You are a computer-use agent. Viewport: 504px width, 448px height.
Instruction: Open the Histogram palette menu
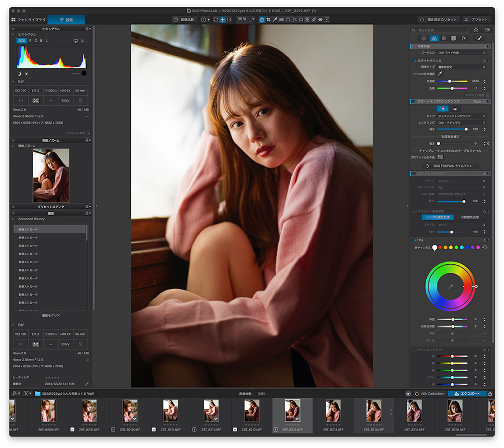click(88, 29)
